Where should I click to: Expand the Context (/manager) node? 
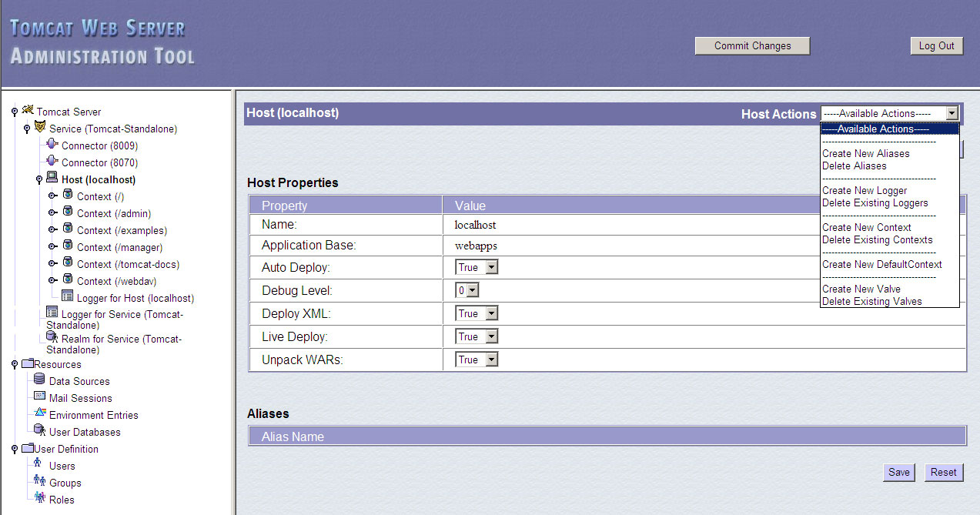click(53, 247)
